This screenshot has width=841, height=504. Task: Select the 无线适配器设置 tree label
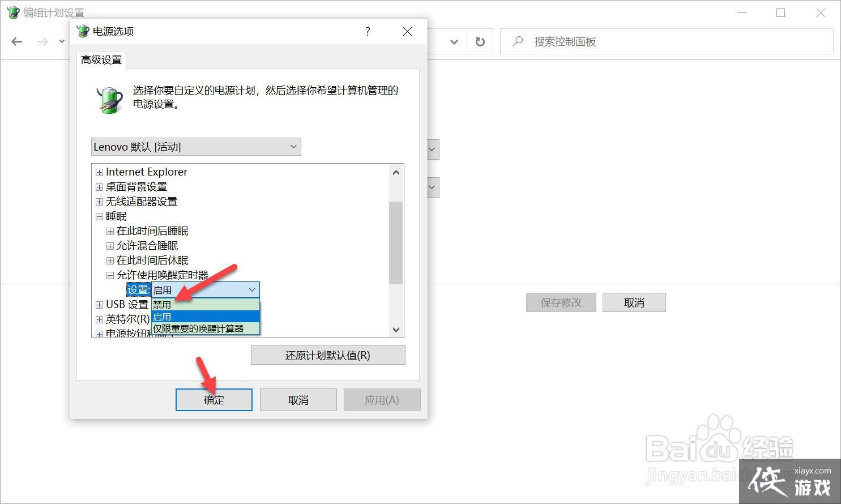(142, 202)
